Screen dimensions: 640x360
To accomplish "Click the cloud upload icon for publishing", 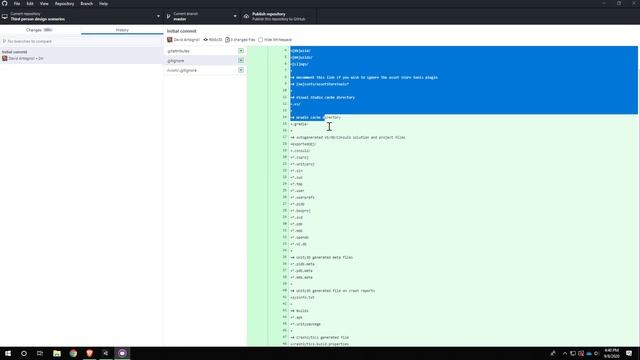I will 246,16.
